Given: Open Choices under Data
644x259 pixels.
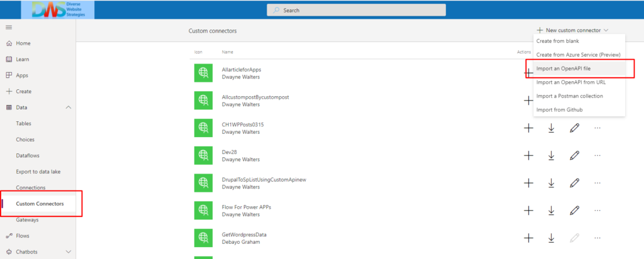Looking at the screenshot, I should 25,140.
